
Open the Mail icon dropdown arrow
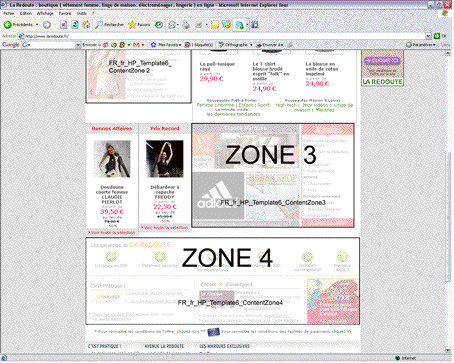(x=178, y=25)
